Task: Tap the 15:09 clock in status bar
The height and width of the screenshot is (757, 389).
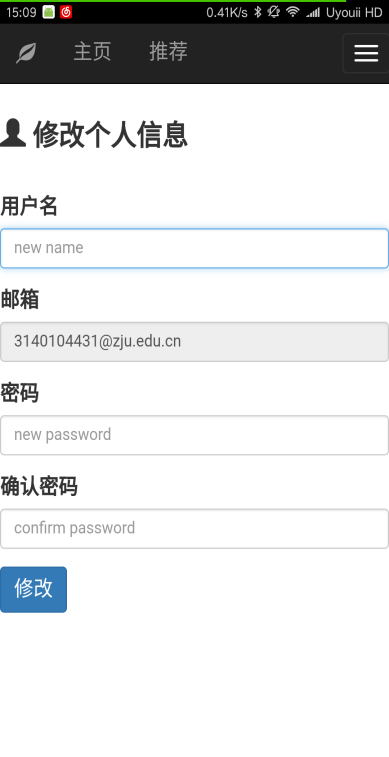Action: (x=21, y=13)
